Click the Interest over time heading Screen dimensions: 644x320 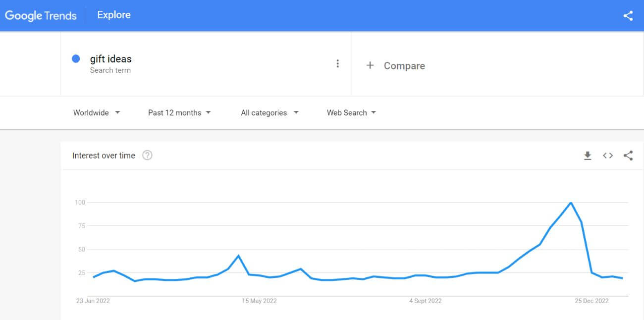click(x=104, y=156)
